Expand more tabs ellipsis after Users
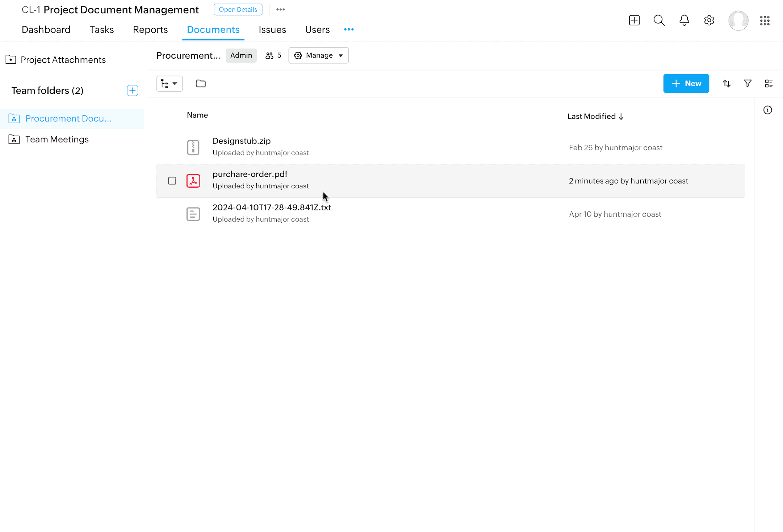 pyautogui.click(x=349, y=29)
